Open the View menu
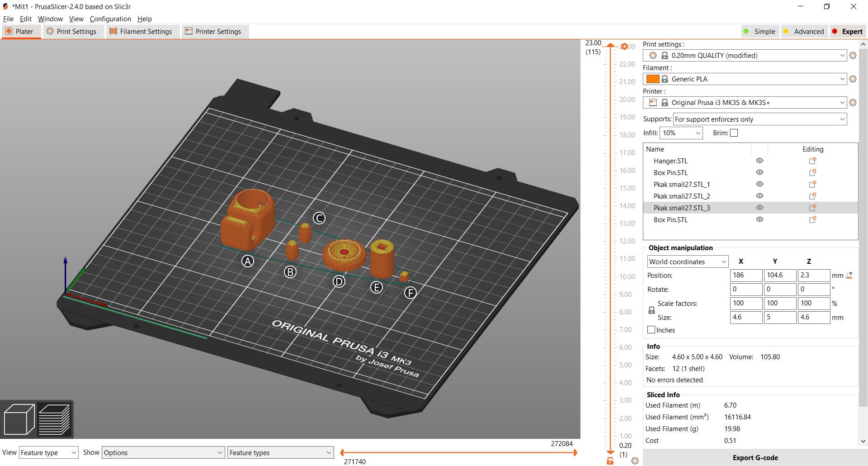 pyautogui.click(x=76, y=19)
